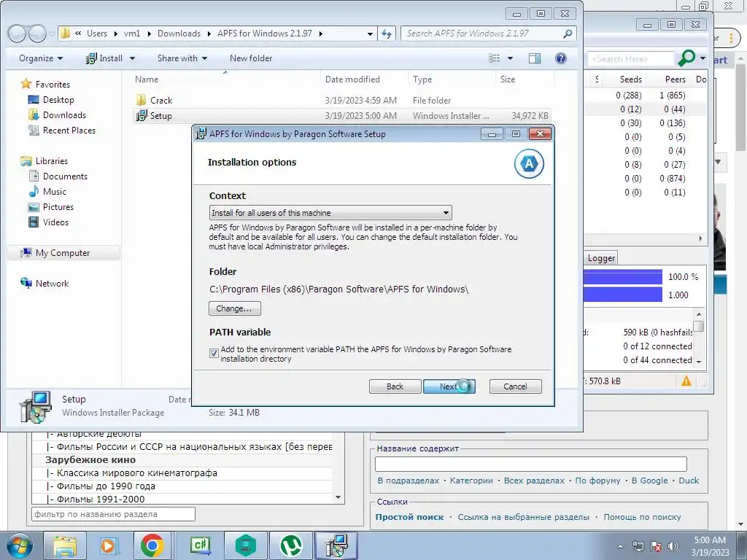Screen dimensions: 747x560
Task: Click the Search APFS for Windows field
Action: tap(482, 34)
